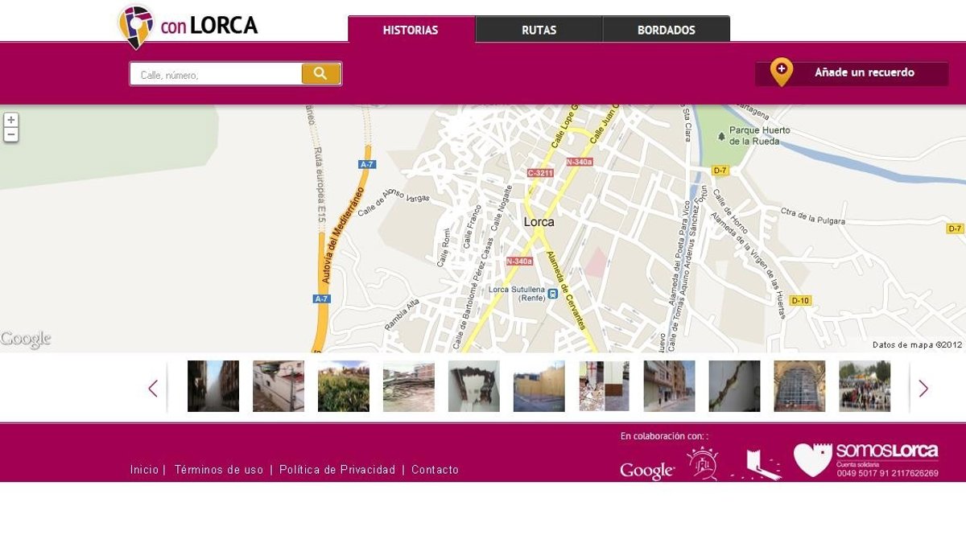Open the last thumbnail showing a crowd
The height and width of the screenshot is (560, 966).
click(x=865, y=386)
